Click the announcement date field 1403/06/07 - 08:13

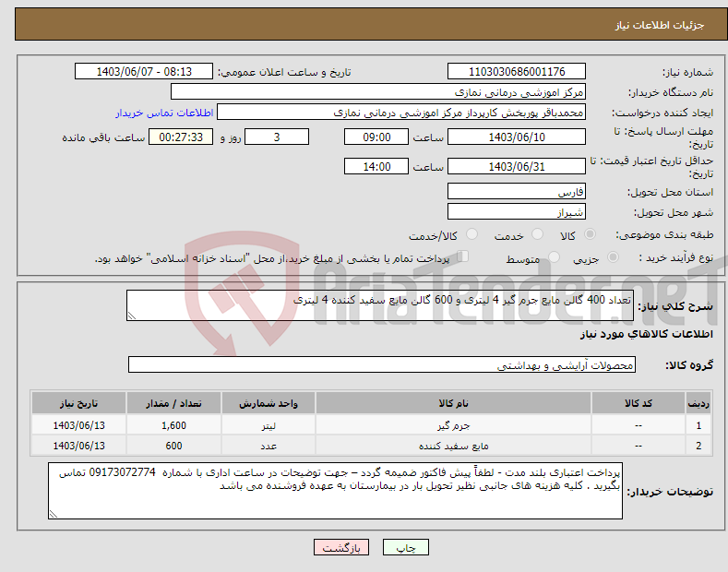[144, 72]
